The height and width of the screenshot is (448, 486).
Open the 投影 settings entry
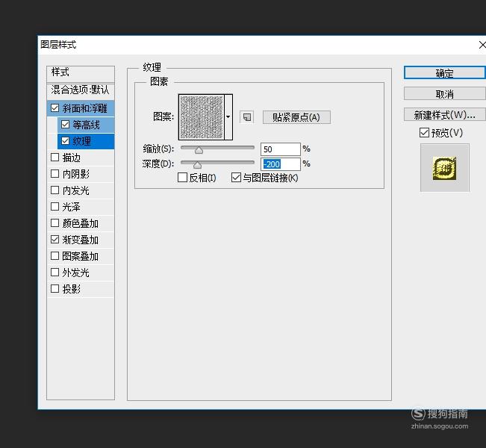pos(71,289)
